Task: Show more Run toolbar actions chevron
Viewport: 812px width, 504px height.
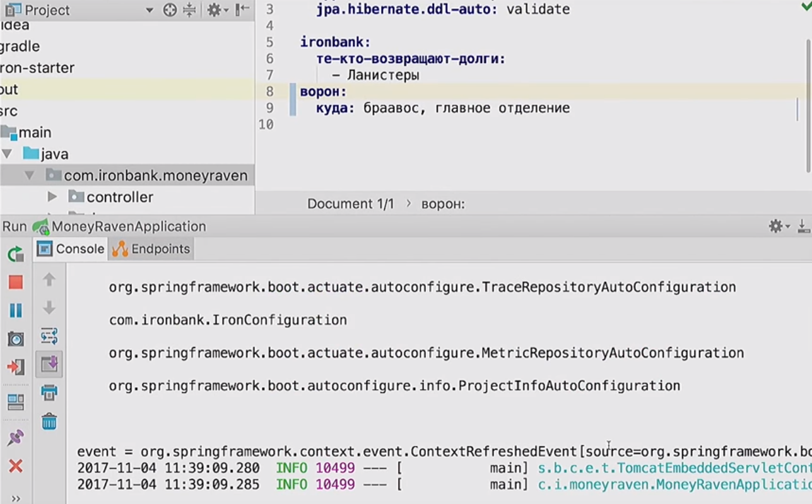Action: tap(16, 498)
